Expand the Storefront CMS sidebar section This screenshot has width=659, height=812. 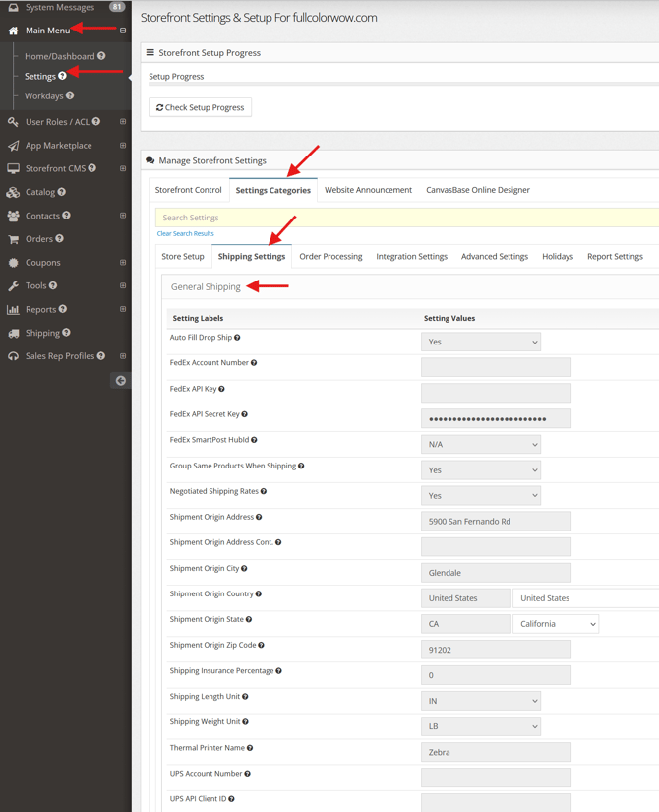click(x=123, y=169)
